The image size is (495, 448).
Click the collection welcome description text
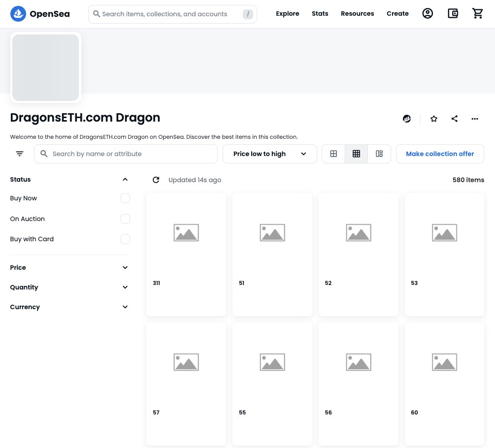(x=154, y=137)
